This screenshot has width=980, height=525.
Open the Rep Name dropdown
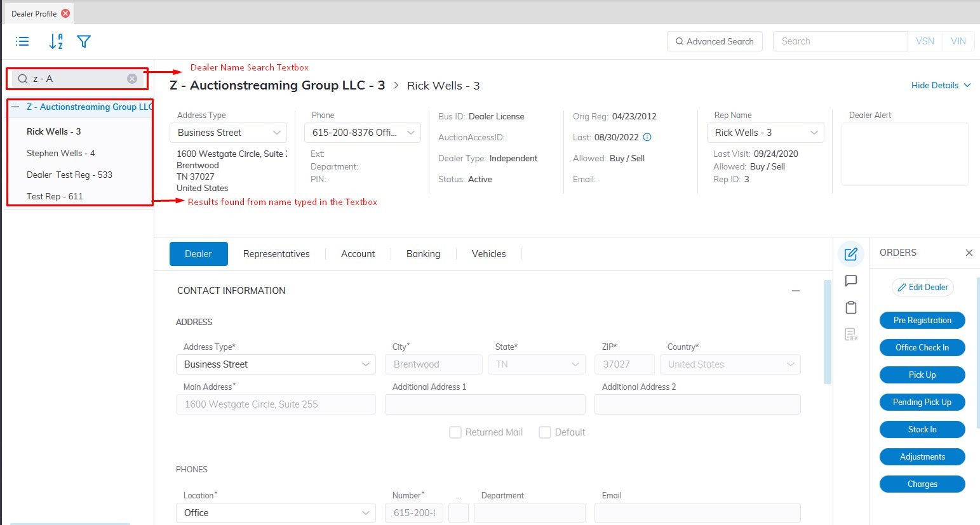coord(765,133)
